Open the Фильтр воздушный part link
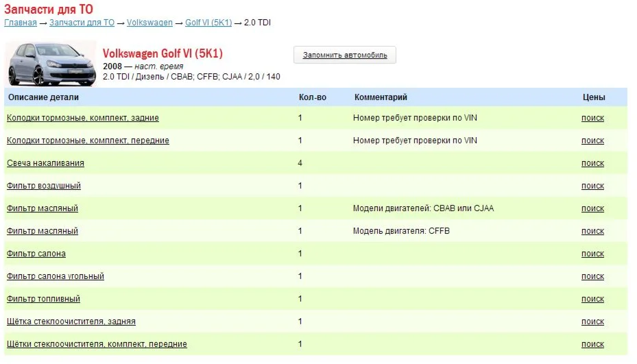 [x=44, y=186]
